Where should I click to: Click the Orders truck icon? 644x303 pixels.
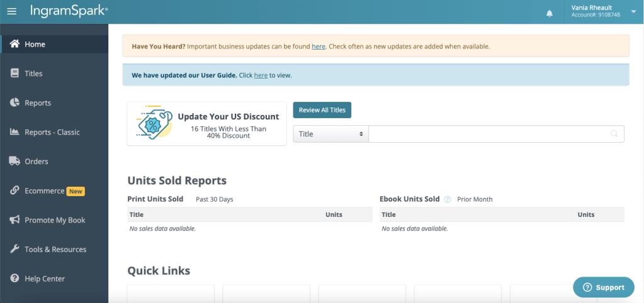point(14,162)
